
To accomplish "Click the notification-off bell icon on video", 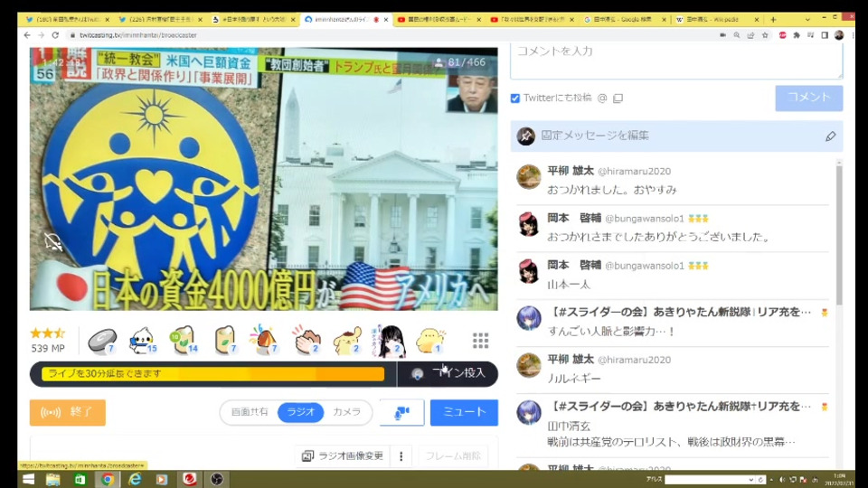I will click(53, 241).
